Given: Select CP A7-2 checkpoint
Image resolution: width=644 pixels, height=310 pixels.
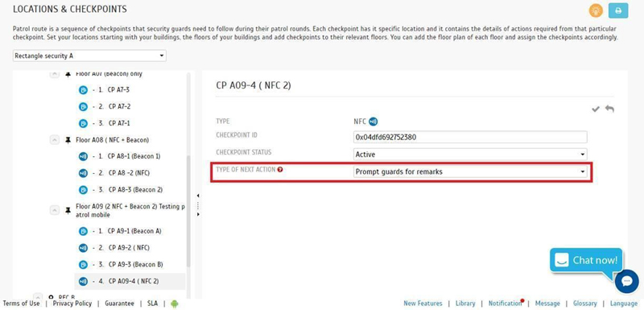Looking at the screenshot, I should point(119,107).
